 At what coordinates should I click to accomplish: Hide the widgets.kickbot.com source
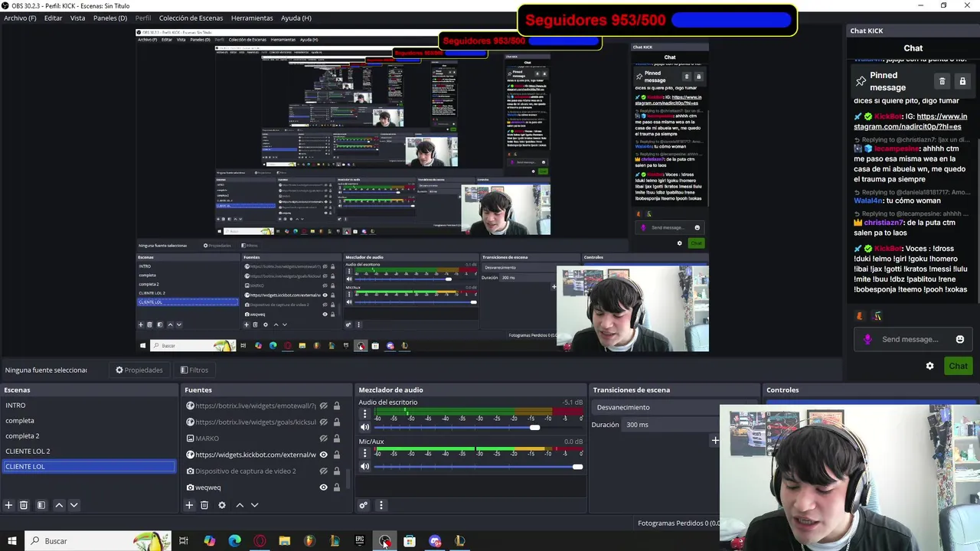[323, 455]
